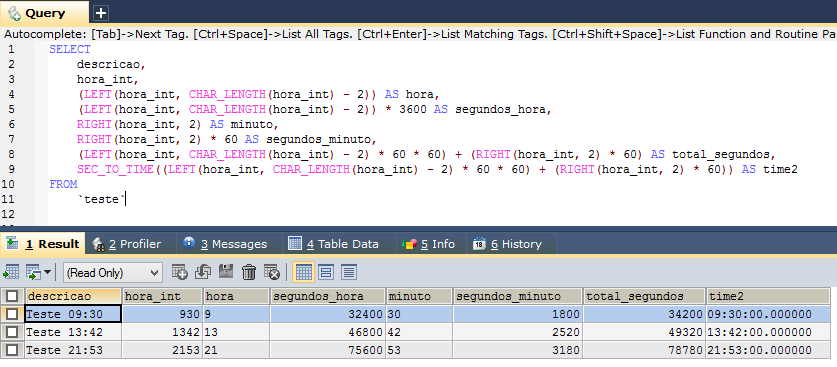Screen dimensions: 837x367
Task: Select the time2 cell 21:53:00.000000
Action: point(768,350)
